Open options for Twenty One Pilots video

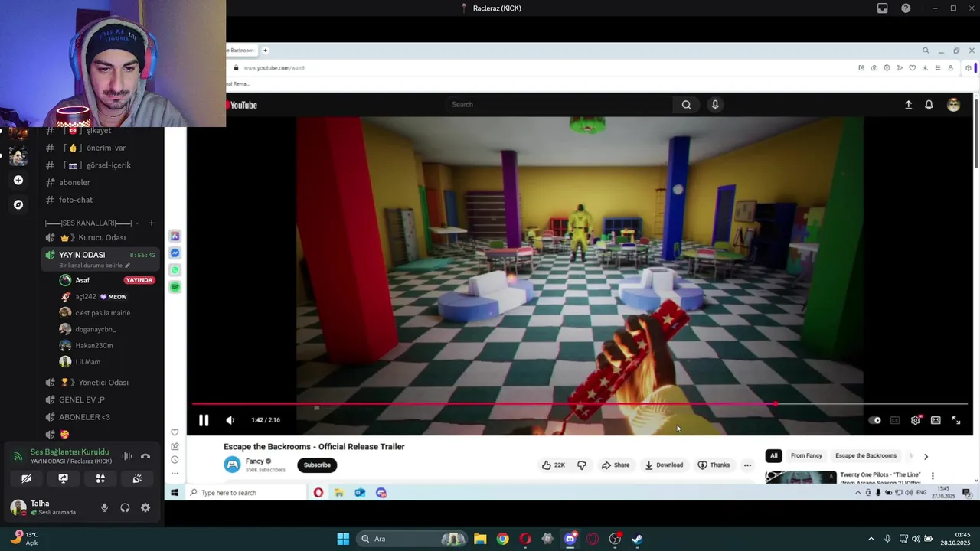click(x=933, y=476)
